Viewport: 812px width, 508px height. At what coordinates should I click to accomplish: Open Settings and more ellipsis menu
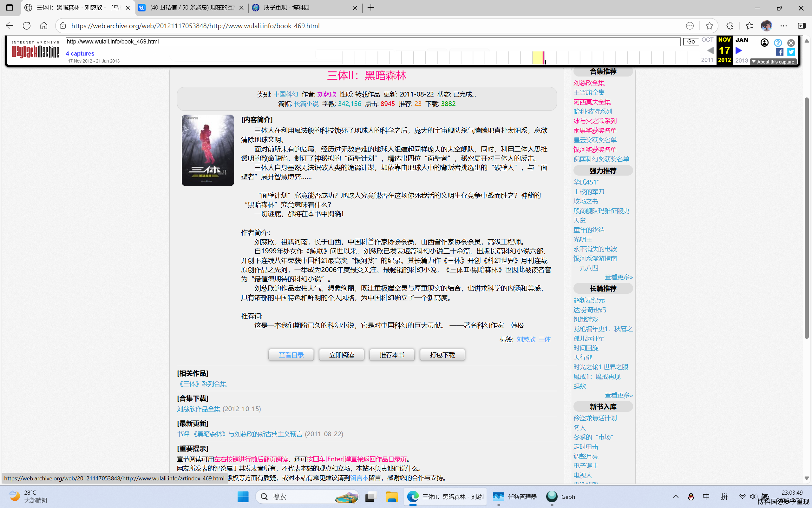[783, 25]
